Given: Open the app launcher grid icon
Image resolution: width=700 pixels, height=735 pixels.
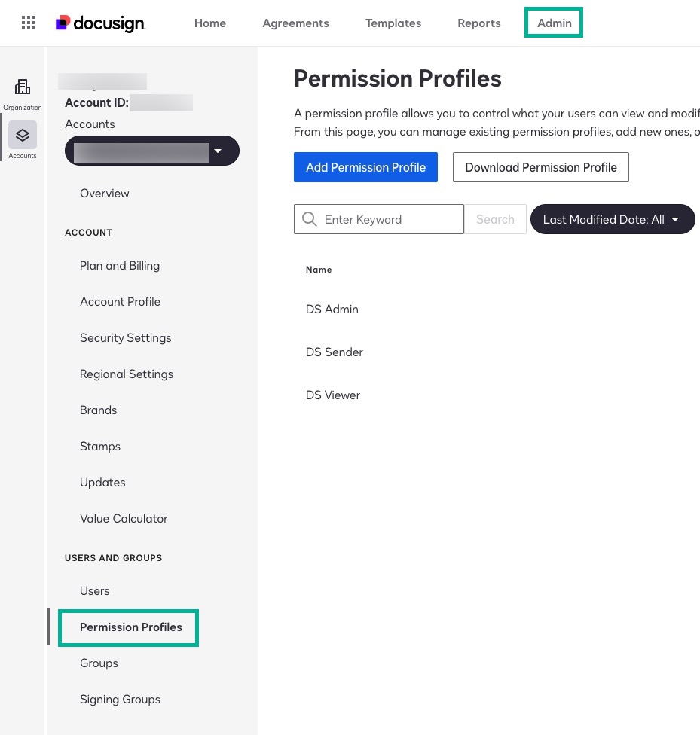Looking at the screenshot, I should pyautogui.click(x=29, y=23).
